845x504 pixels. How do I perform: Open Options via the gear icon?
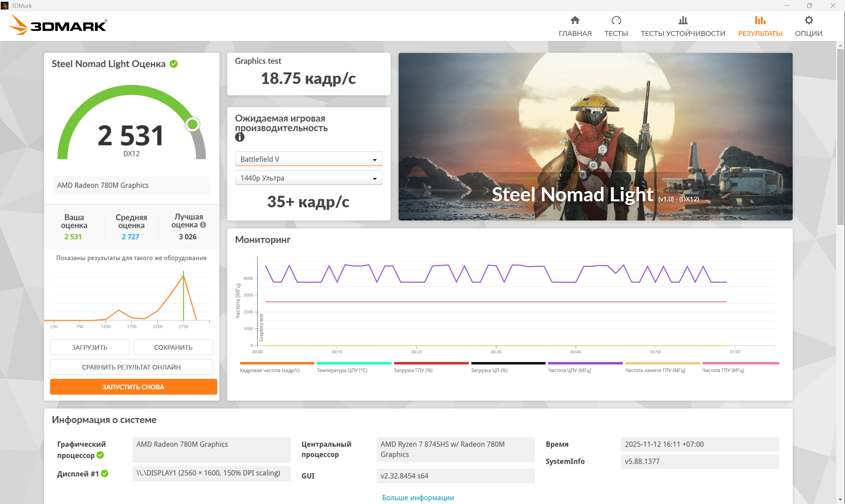coord(809,20)
